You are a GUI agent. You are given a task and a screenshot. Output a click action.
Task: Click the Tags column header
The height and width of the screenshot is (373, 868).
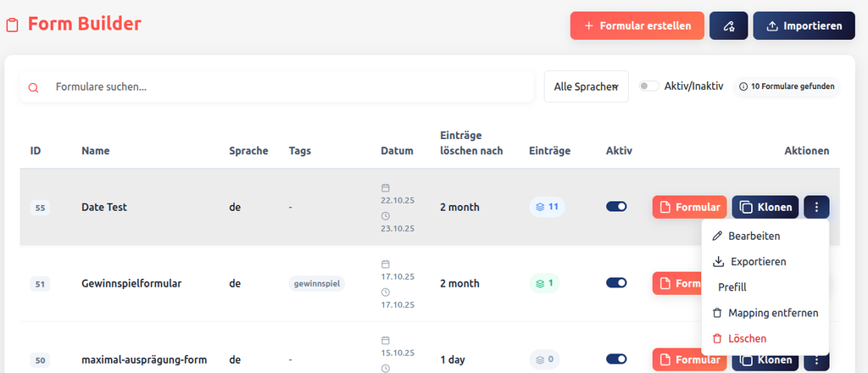click(299, 151)
